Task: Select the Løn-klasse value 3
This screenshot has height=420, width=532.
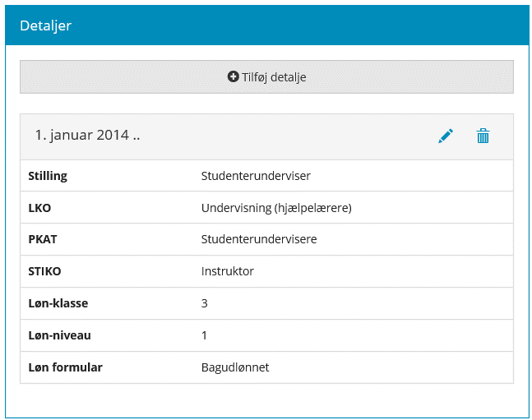Action: (x=205, y=303)
